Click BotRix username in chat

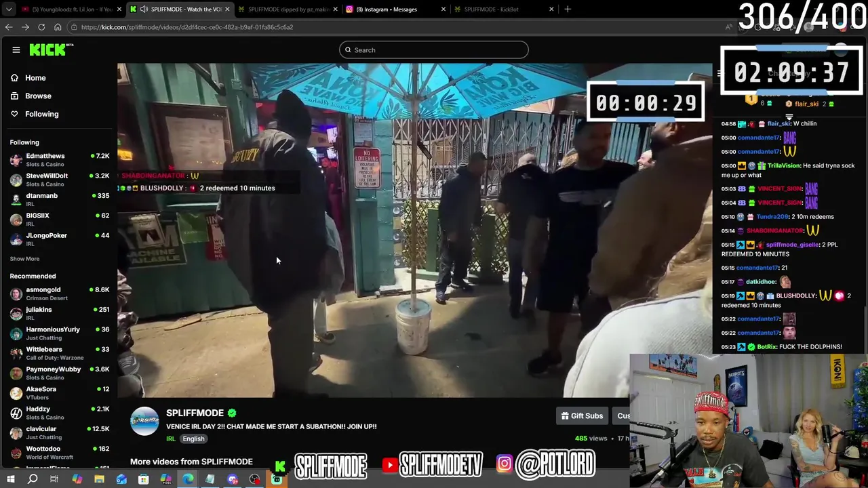pyautogui.click(x=767, y=347)
